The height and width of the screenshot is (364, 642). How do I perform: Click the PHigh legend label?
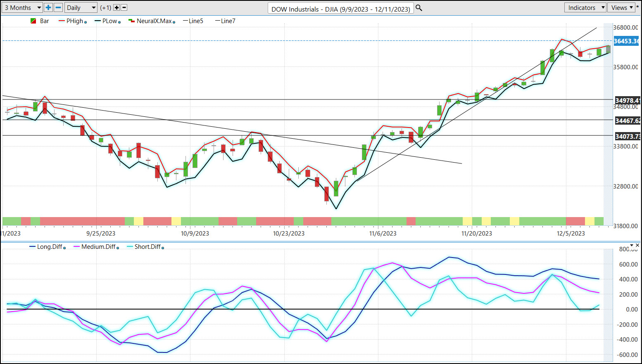tap(75, 21)
